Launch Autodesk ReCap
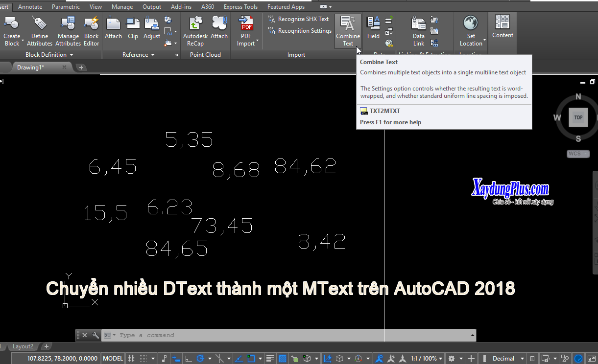598x364 pixels. coord(195,30)
